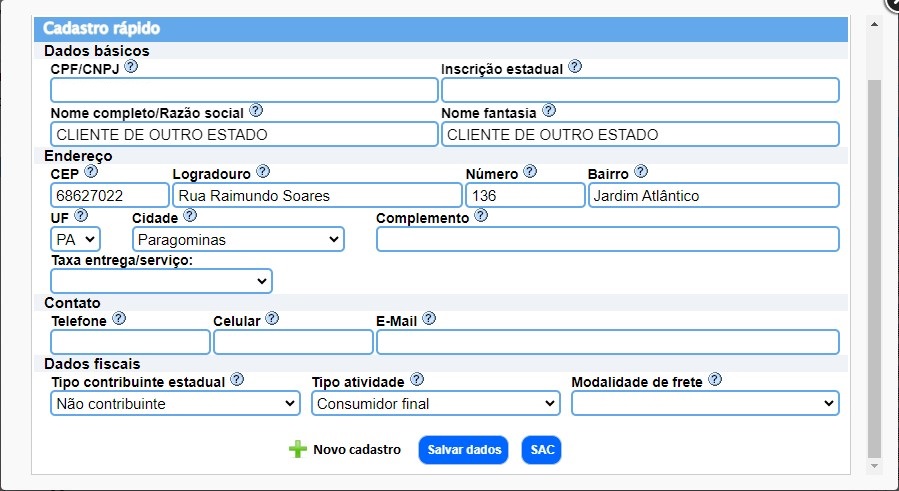Viewport: 899px width, 491px height.
Task: Focus the CPF/CNPJ input field
Action: click(x=244, y=90)
